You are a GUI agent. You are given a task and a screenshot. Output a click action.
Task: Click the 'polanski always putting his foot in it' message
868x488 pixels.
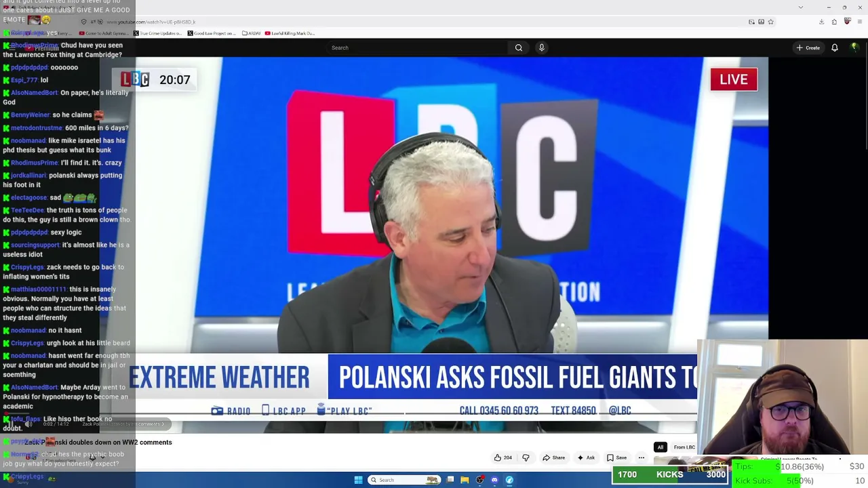62,180
